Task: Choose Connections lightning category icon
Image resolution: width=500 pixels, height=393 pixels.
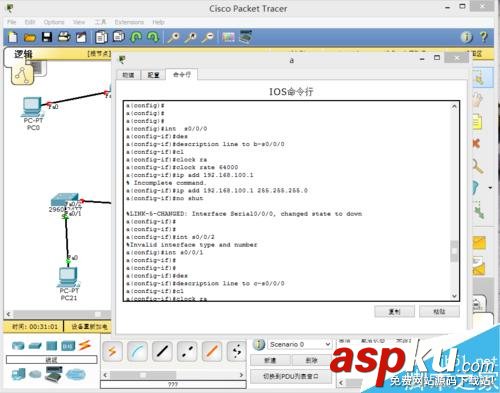Action: [x=85, y=345]
